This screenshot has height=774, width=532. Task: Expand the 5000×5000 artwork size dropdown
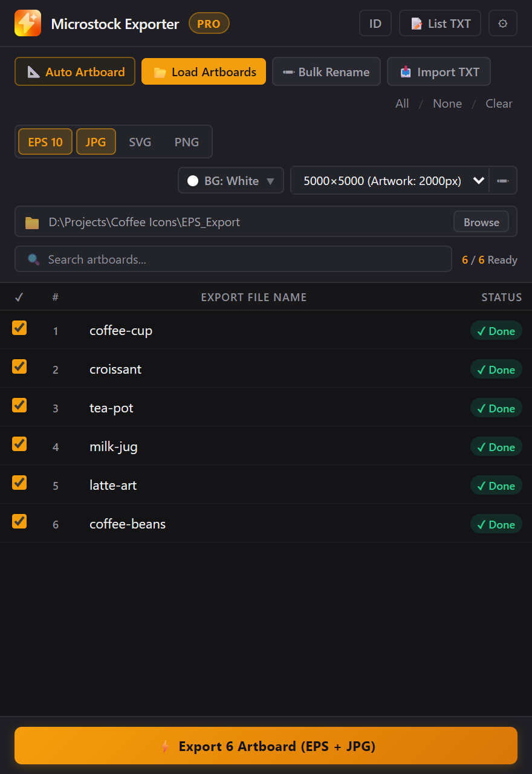coord(389,180)
